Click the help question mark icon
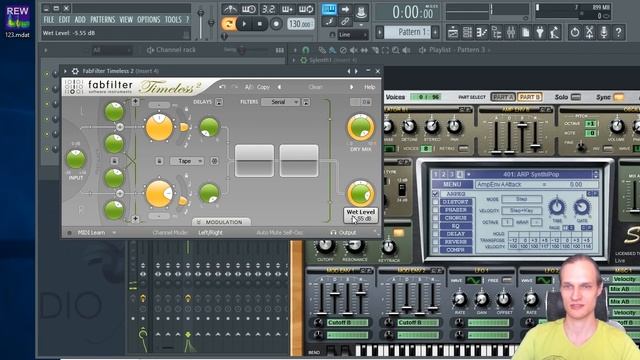640x360 pixels. tap(619, 32)
